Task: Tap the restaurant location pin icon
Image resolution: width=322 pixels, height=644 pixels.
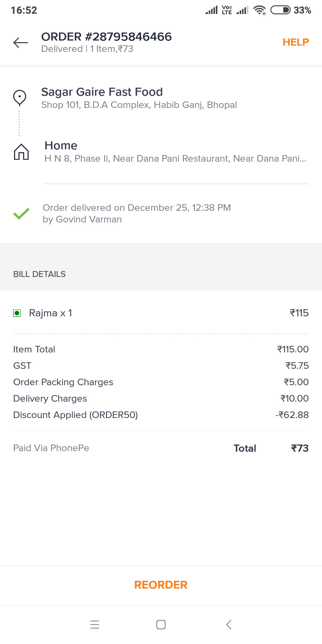Action: (x=20, y=98)
